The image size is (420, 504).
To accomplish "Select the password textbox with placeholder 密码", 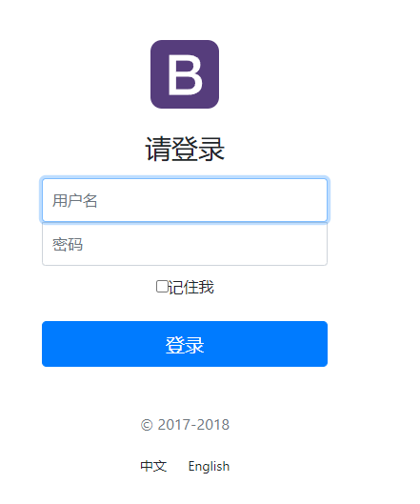I will pyautogui.click(x=185, y=244).
